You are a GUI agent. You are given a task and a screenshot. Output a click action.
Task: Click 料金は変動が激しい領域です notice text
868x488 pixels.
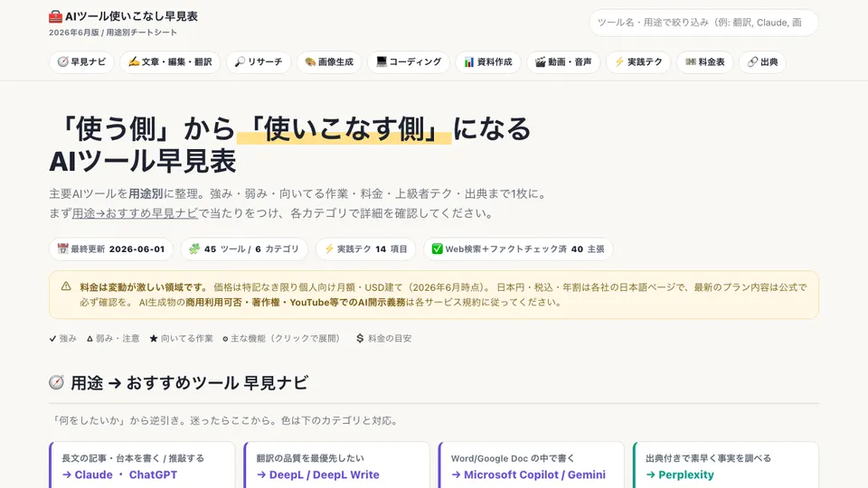(144, 287)
